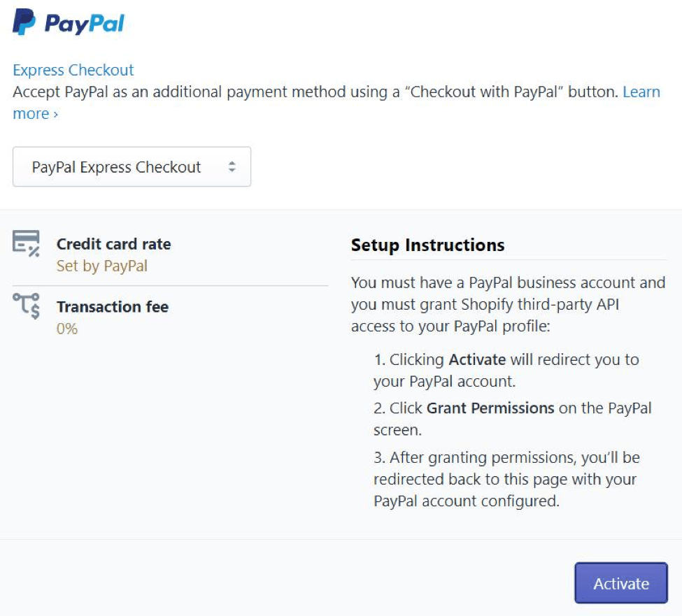Click the up-down arrows in the payment selector
682x616 pixels.
[232, 167]
